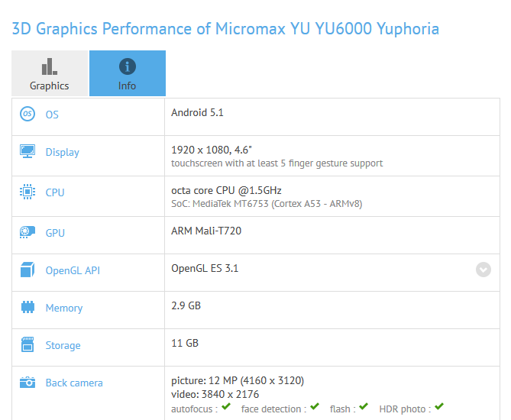Click the OS row icon

(27, 114)
